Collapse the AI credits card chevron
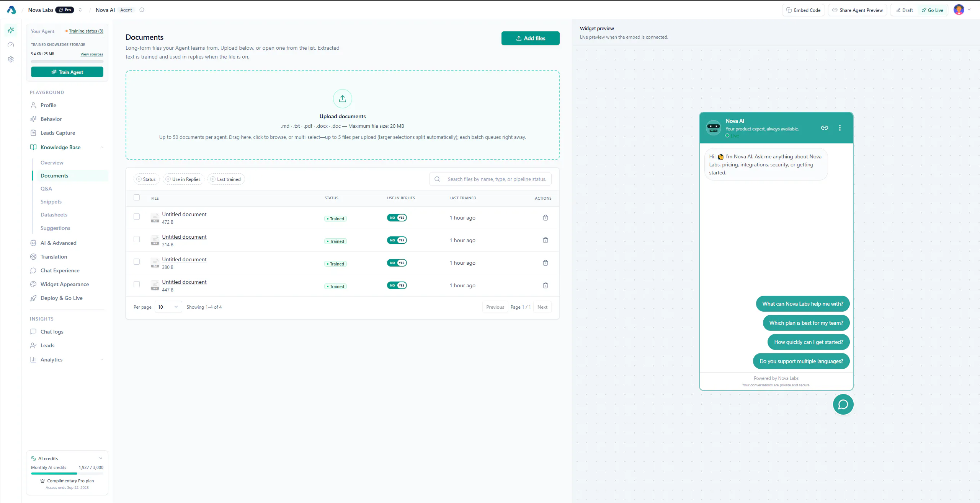The height and width of the screenshot is (503, 980). [x=101, y=458]
